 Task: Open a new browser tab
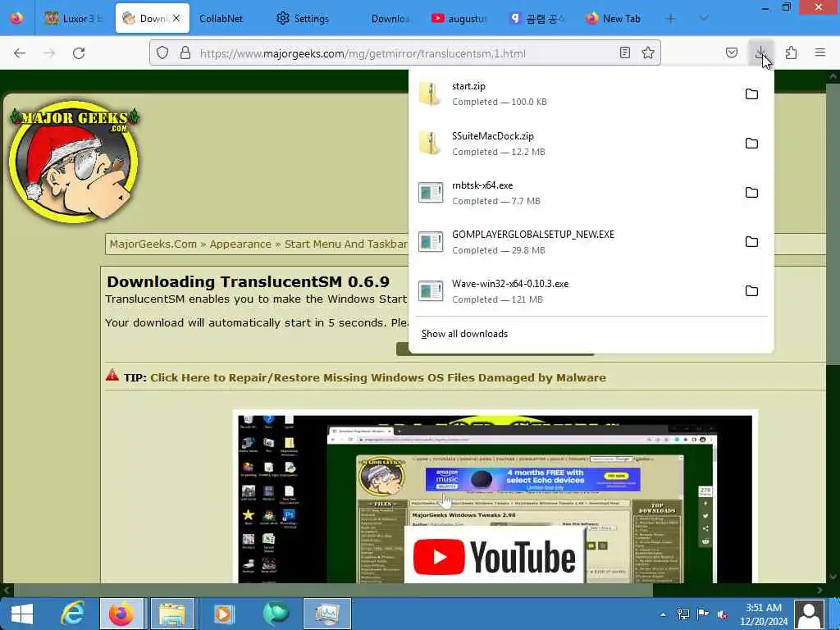[x=671, y=19]
